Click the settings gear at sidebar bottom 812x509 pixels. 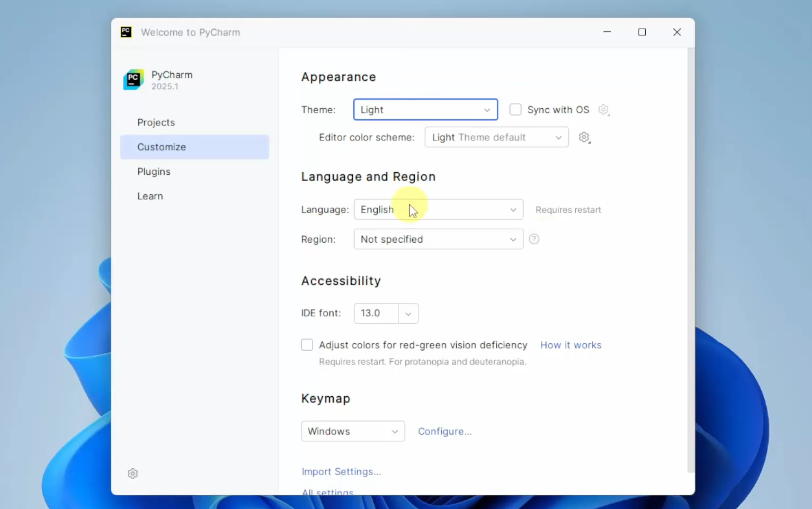pyautogui.click(x=132, y=473)
